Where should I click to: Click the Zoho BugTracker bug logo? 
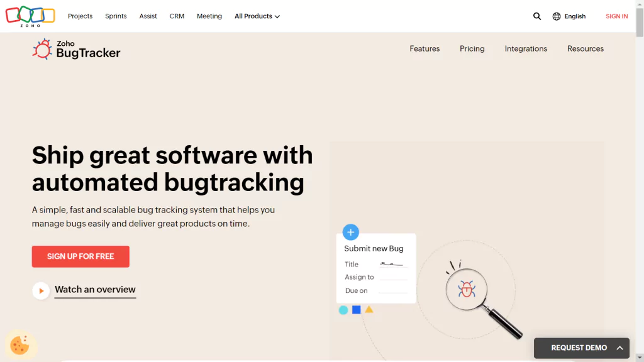pos(42,49)
